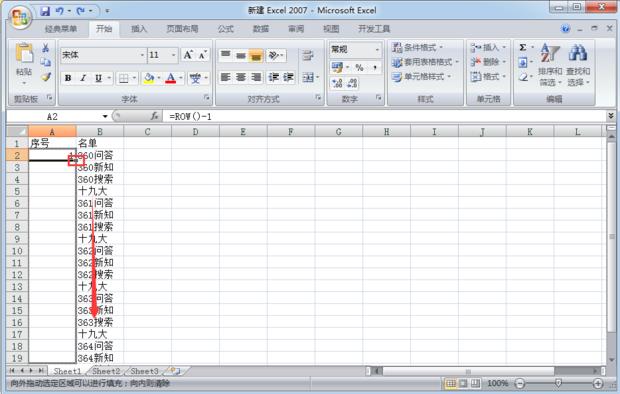The width and height of the screenshot is (620, 394).
Task: Click the formula bar showing =ROW()-1
Action: coord(384,116)
